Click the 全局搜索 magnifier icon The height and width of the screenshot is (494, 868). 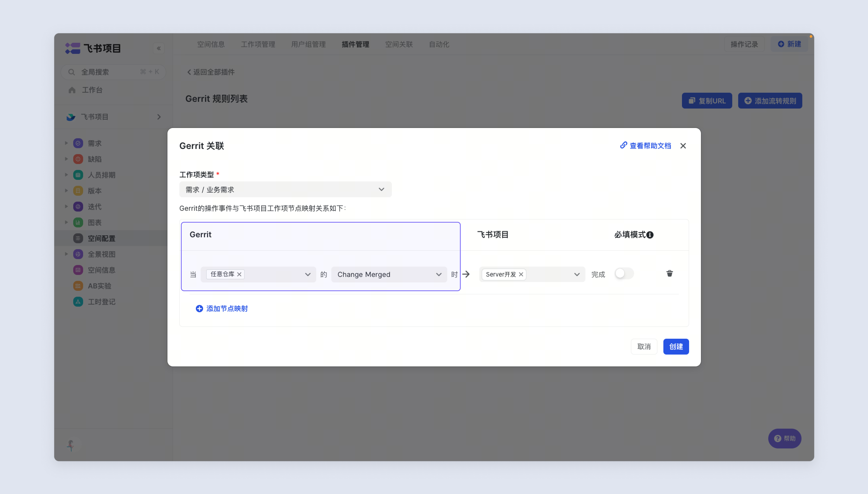tap(71, 72)
